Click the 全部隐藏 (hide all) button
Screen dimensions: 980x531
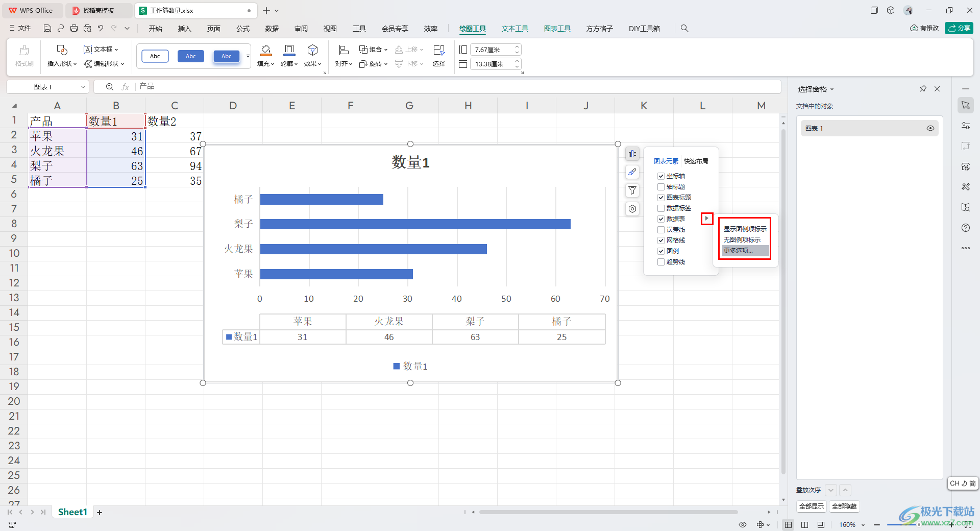[x=844, y=506]
